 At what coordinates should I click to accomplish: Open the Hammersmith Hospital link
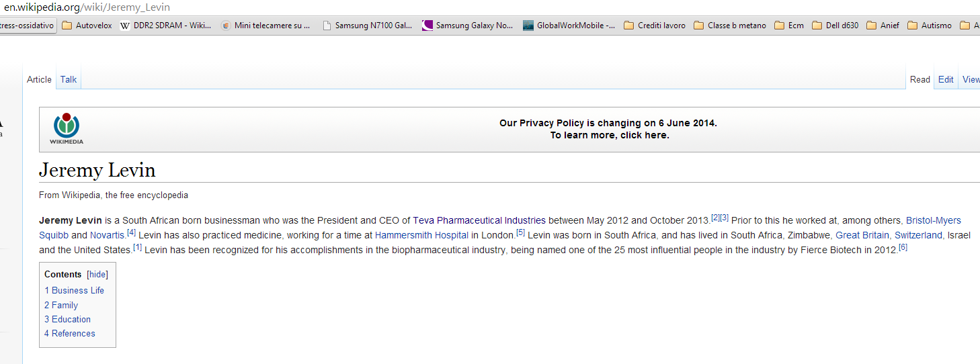coord(421,235)
